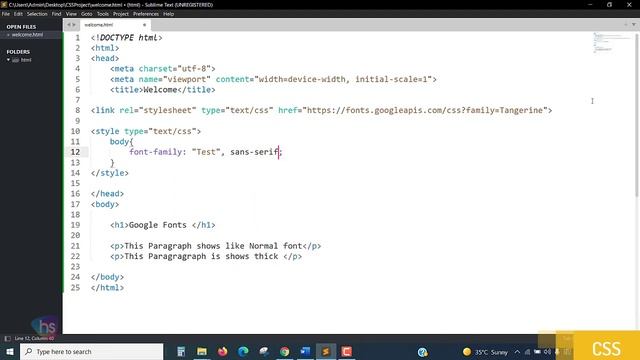Open the volume control in tray
Screen dimensions: 640x360
[547, 352]
